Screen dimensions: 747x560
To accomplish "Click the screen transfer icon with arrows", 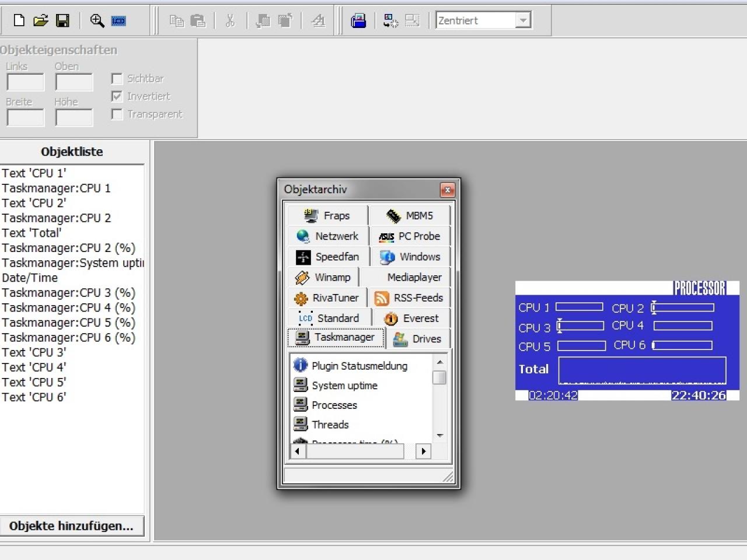I will point(390,21).
